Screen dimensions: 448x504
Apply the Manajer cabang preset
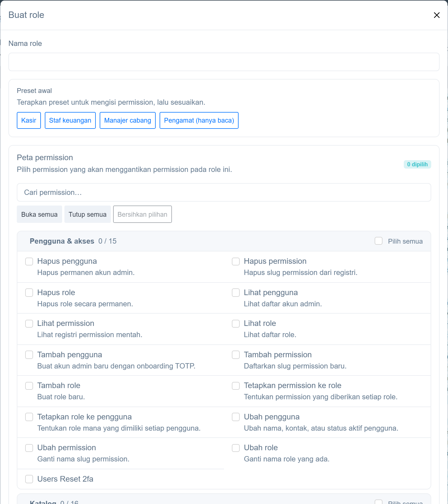[x=128, y=120]
